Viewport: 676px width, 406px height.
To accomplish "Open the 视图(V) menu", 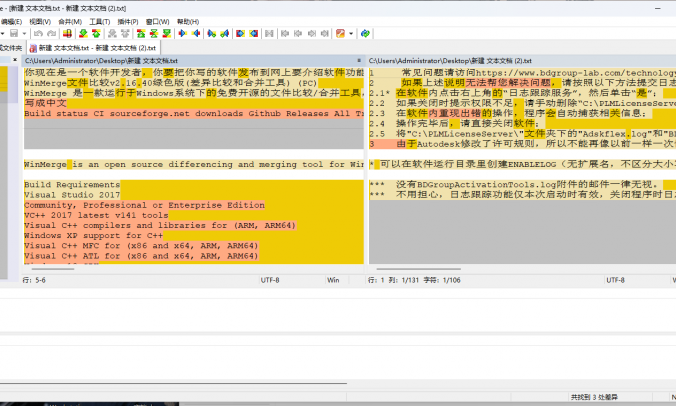I will (40, 22).
